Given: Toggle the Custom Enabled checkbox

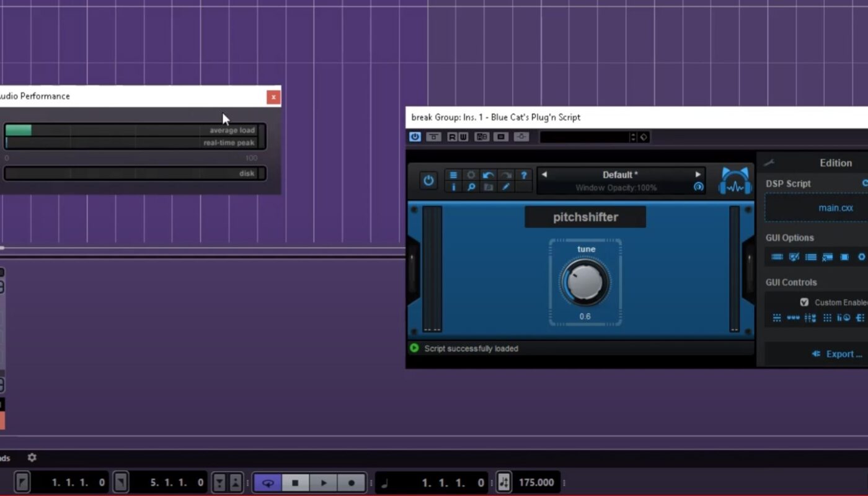Looking at the screenshot, I should click(x=804, y=302).
